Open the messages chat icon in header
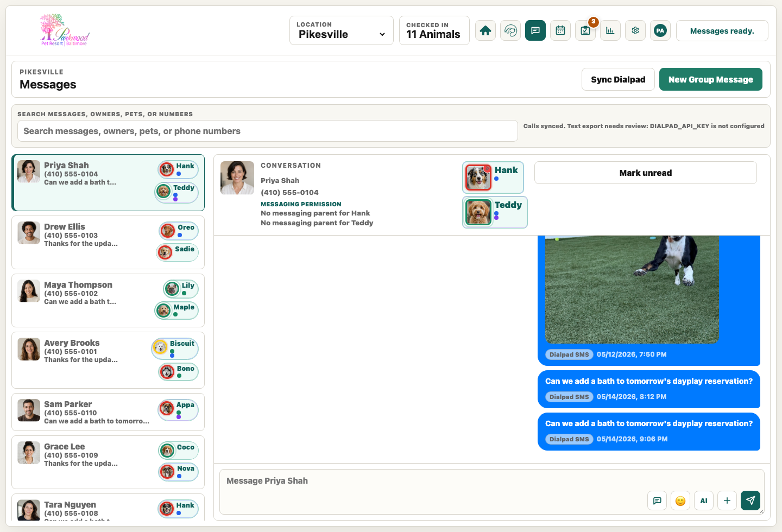 535,30
